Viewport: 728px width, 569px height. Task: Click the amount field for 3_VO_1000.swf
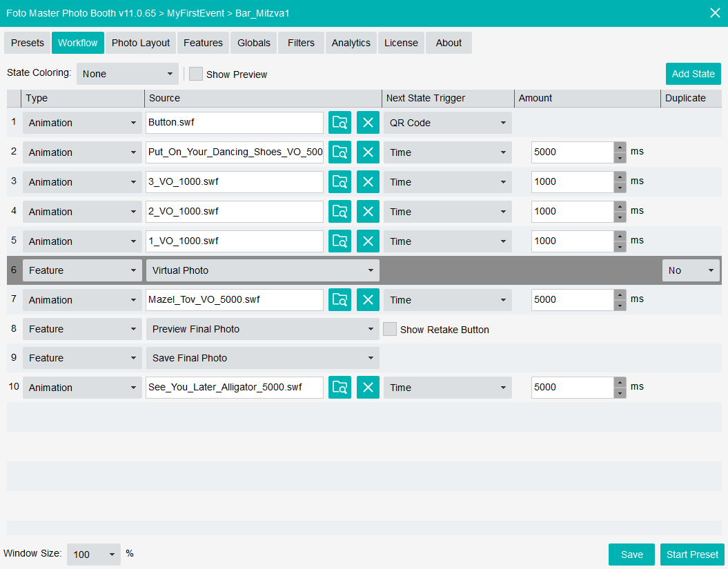[573, 182]
